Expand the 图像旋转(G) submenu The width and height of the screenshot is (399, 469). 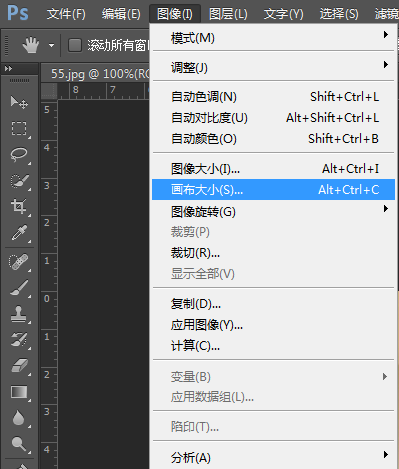point(273,211)
